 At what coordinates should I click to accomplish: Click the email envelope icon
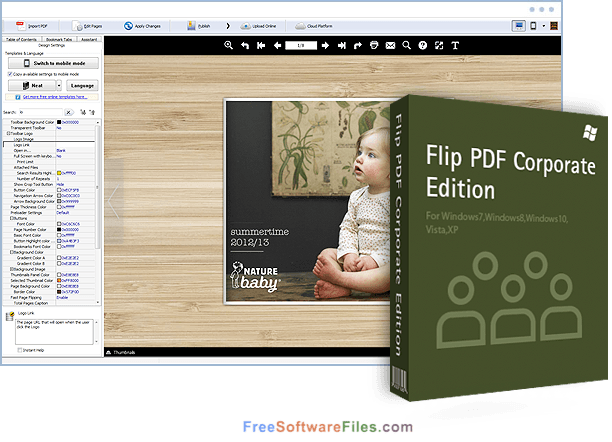tap(390, 45)
